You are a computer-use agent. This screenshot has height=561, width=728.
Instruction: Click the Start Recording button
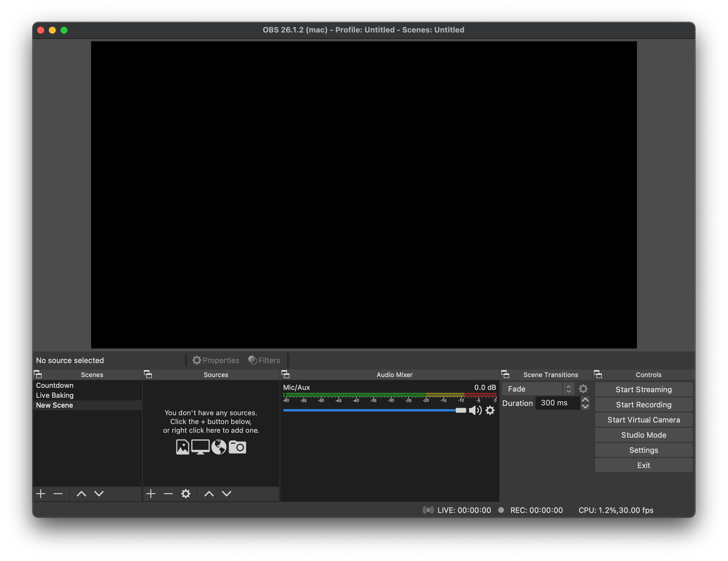[x=643, y=404]
